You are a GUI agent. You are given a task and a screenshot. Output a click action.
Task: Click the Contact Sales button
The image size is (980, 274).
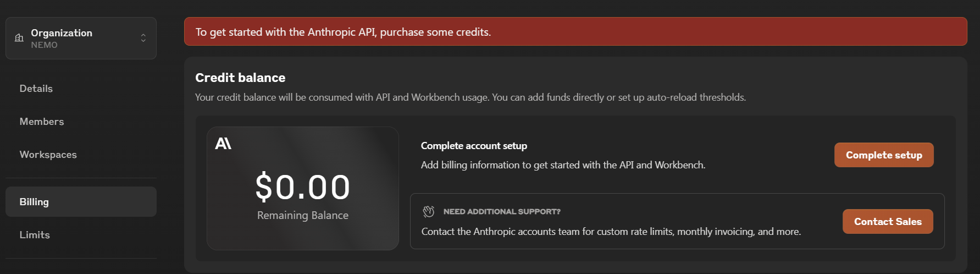(x=888, y=222)
